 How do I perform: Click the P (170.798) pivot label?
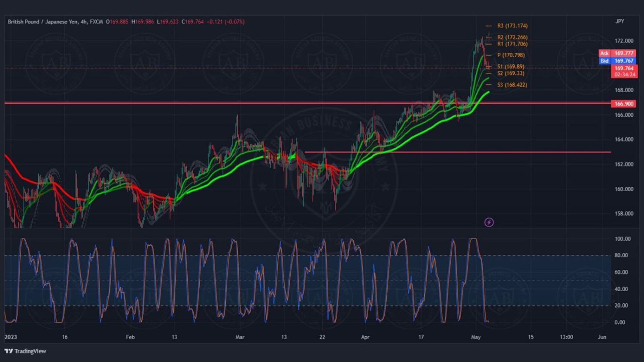511,55
